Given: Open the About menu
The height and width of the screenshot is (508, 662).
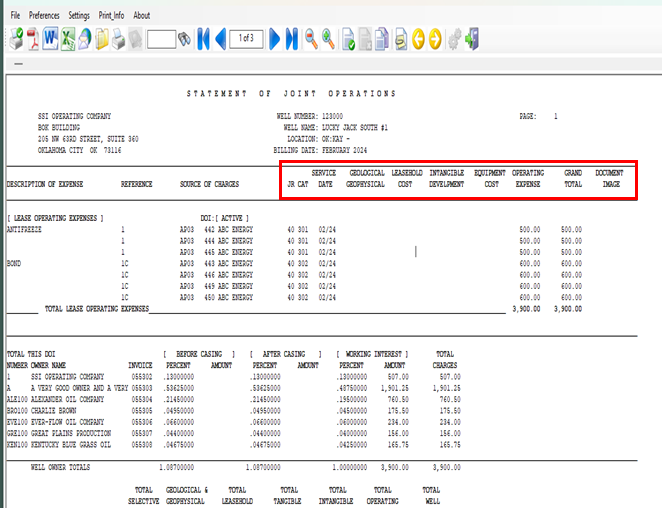Looking at the screenshot, I should click(x=141, y=15).
